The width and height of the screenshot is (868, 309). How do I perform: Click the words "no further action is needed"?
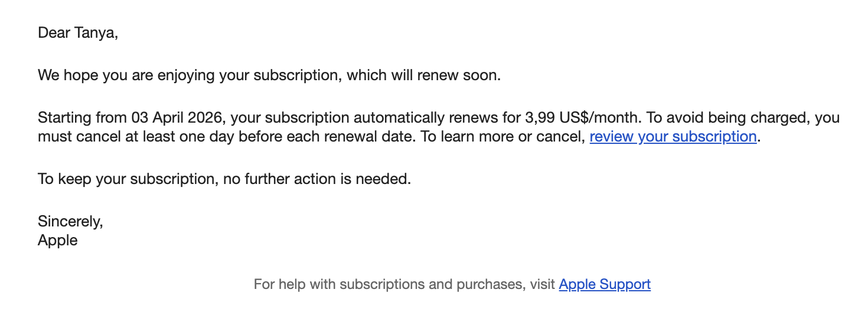click(x=316, y=179)
